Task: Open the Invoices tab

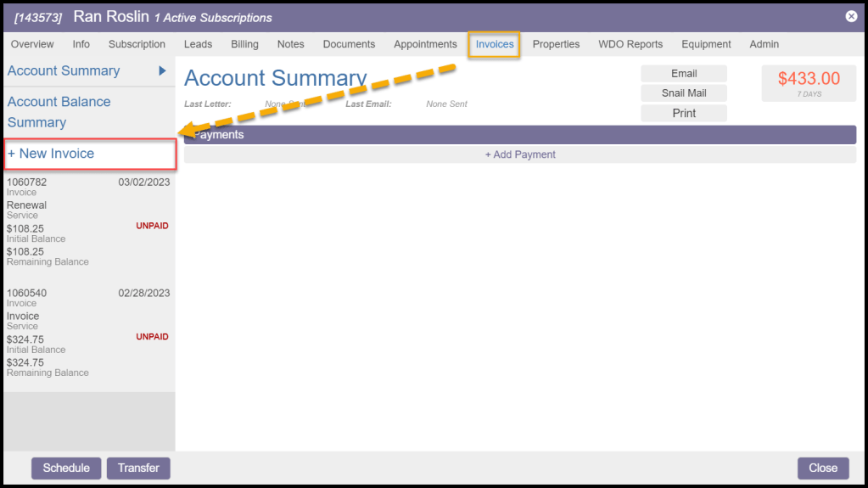Action: (495, 44)
